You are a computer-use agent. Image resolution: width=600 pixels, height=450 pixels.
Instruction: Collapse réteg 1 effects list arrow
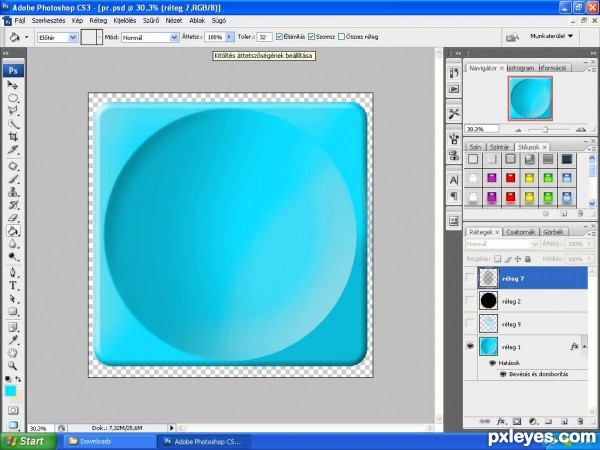coord(584,346)
